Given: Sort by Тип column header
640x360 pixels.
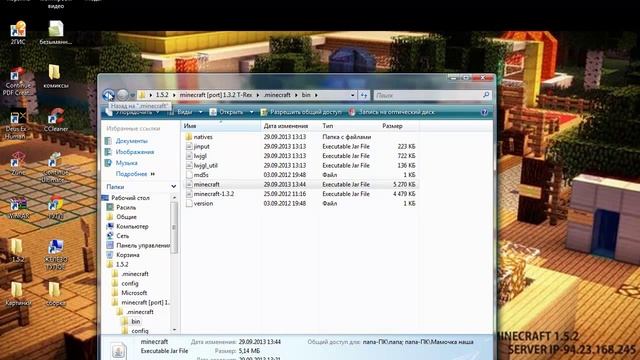Looking at the screenshot, I should coord(349,126).
